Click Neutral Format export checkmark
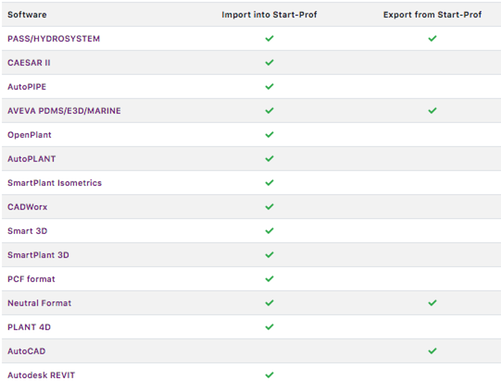This screenshot has height=392, width=501. coord(432,302)
